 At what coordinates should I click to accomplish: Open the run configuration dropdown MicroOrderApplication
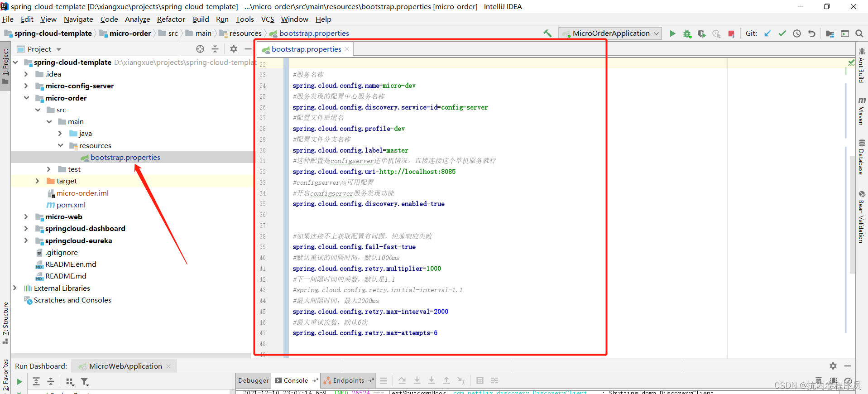[x=610, y=34]
